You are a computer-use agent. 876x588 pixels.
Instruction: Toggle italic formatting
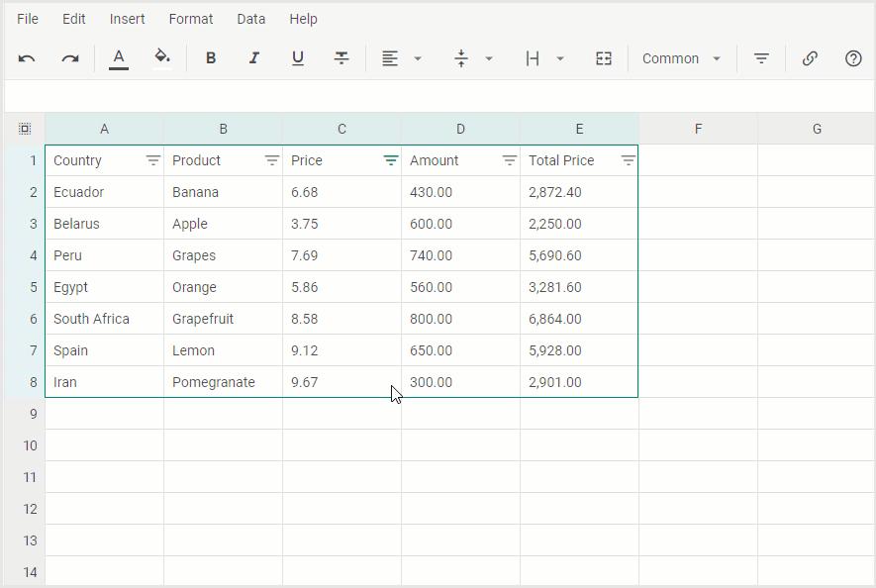pos(253,58)
